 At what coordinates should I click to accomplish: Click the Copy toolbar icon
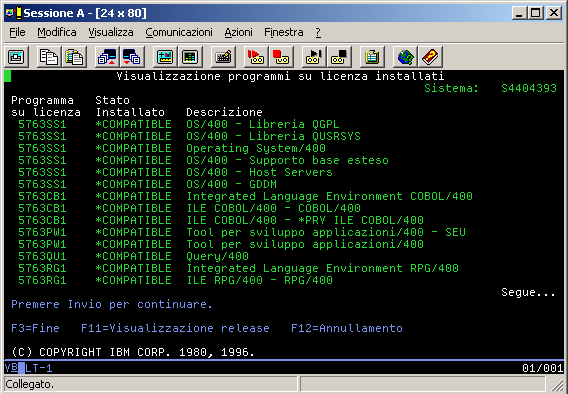click(49, 57)
